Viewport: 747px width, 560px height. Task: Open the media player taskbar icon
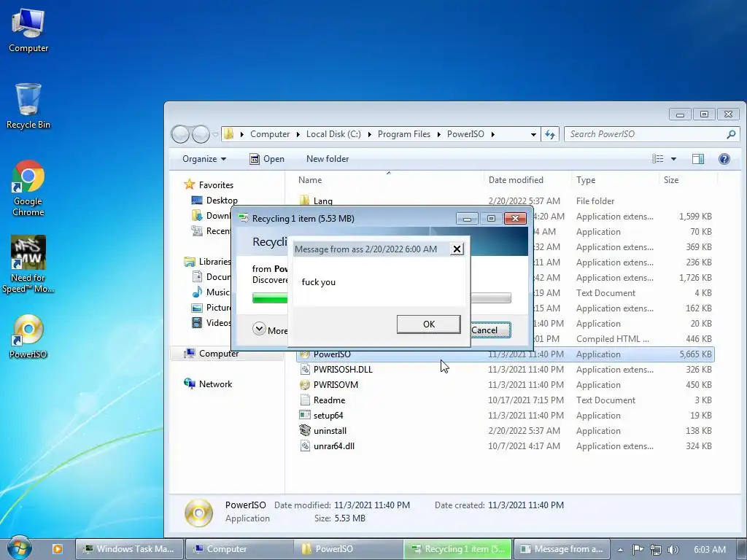[x=57, y=549]
